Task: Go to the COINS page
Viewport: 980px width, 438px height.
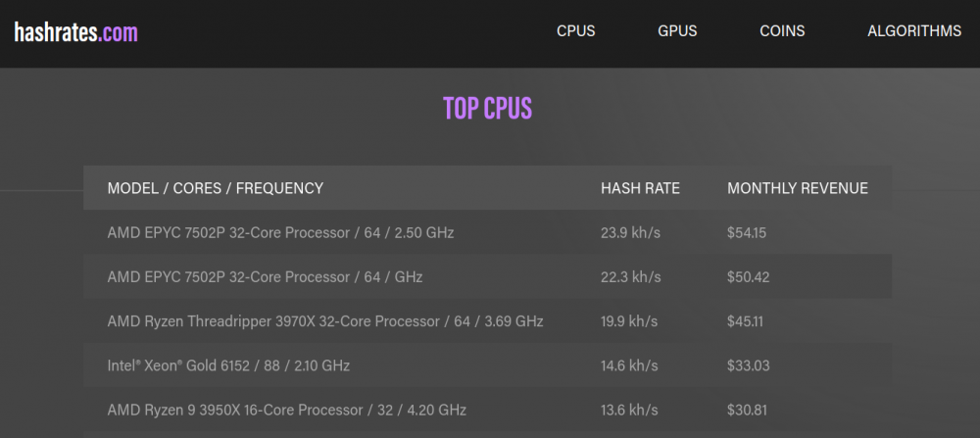Action: [x=782, y=31]
